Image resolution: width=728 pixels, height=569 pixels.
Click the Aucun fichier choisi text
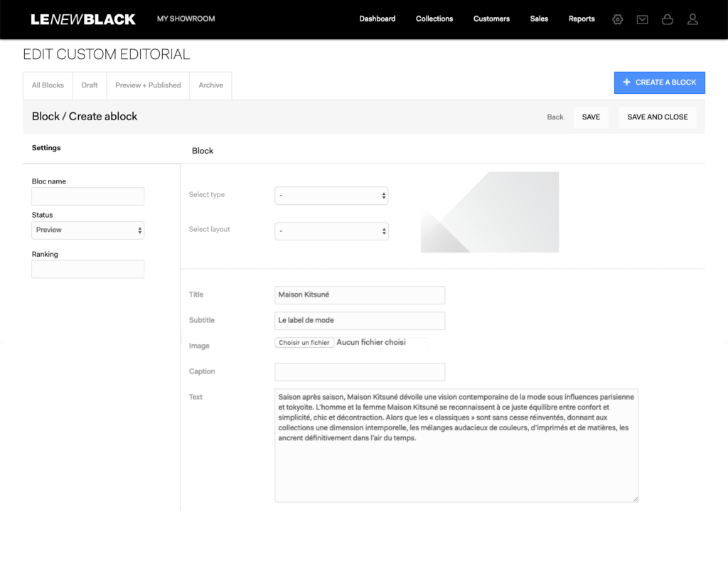click(371, 342)
